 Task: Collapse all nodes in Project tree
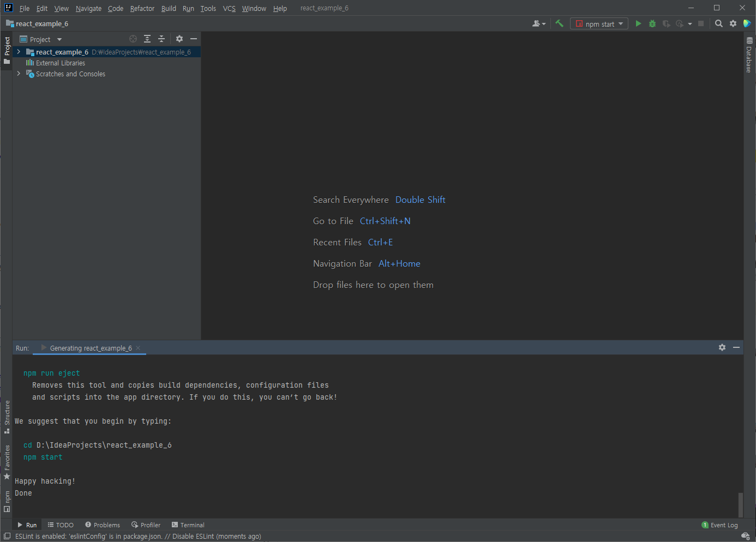[161, 39]
